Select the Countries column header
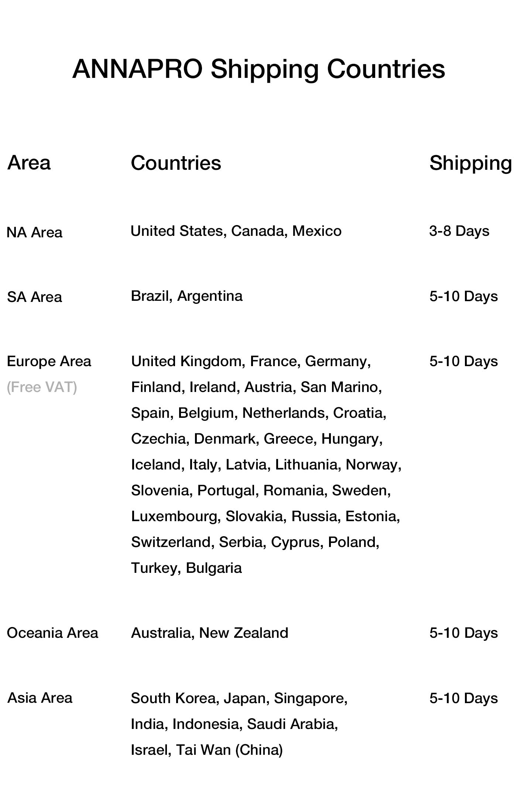The width and height of the screenshot is (517, 812). tap(176, 163)
